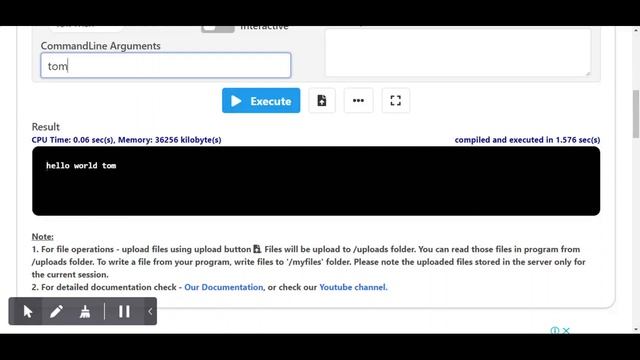Collapse the recorder toolbar with chevron

[x=150, y=311]
